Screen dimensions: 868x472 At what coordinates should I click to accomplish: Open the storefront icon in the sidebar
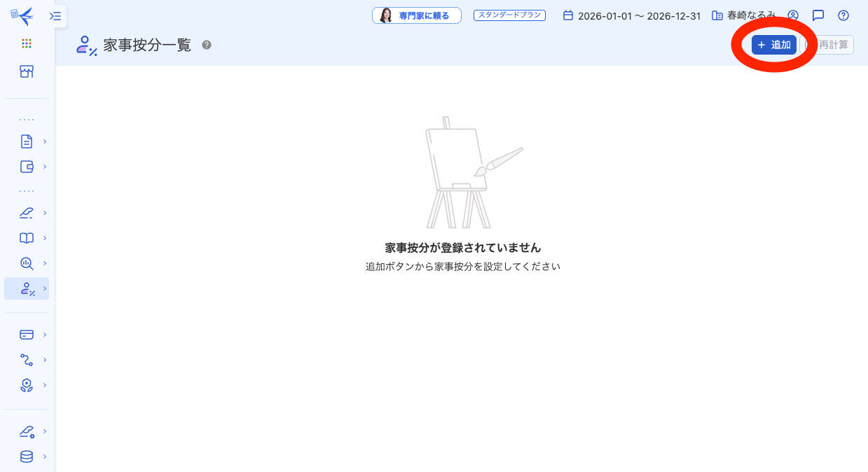[27, 71]
